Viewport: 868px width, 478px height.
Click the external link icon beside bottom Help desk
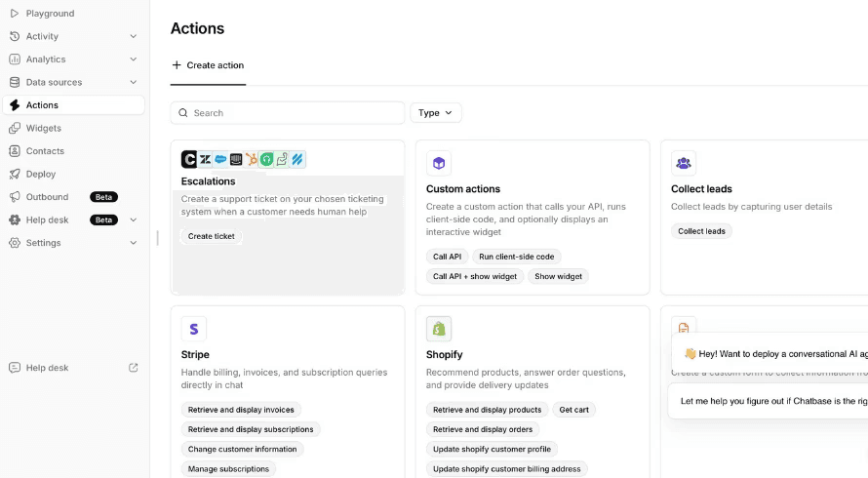(134, 367)
